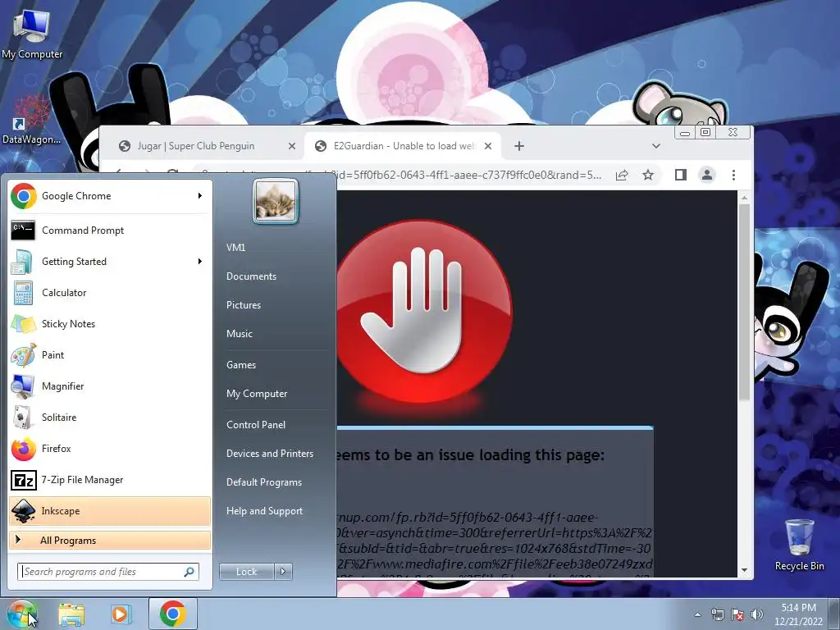The height and width of the screenshot is (630, 840).
Task: Open Default Programs
Action: [x=264, y=482]
